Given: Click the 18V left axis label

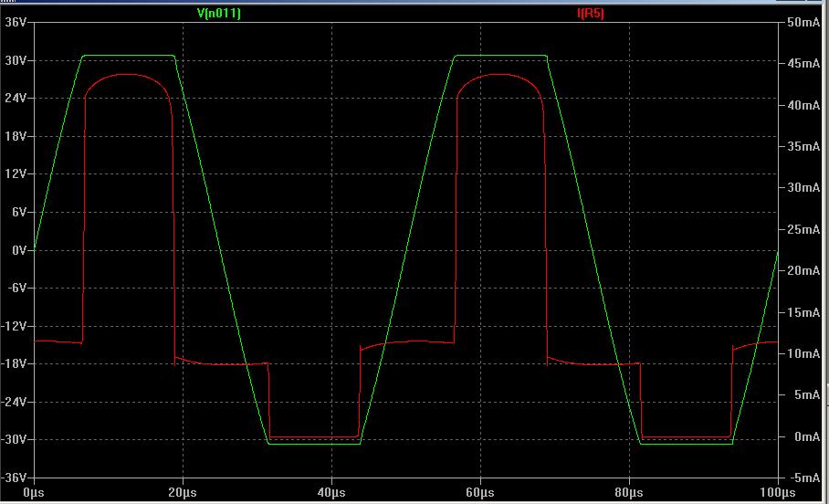Looking at the screenshot, I should pyautogui.click(x=16, y=136).
